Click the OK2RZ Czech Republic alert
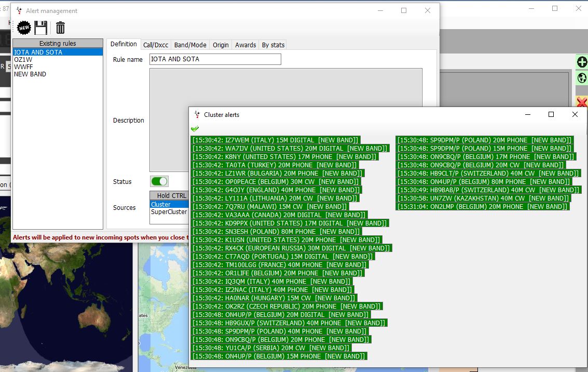588x372 pixels. click(287, 307)
